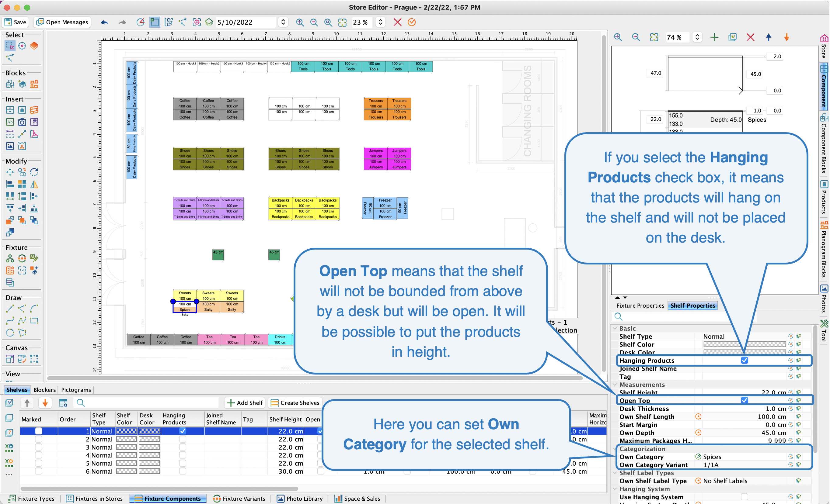
Task: Click the red X cancel icon in the toolbar
Action: [x=397, y=22]
